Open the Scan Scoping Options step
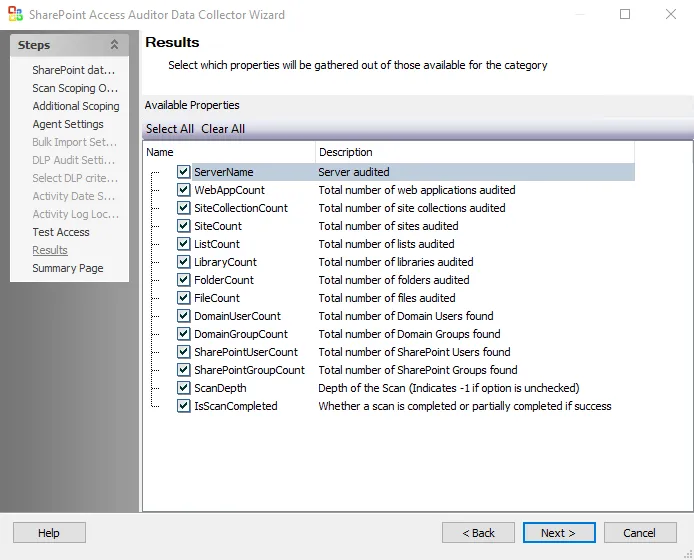The image size is (694, 560). (x=75, y=88)
